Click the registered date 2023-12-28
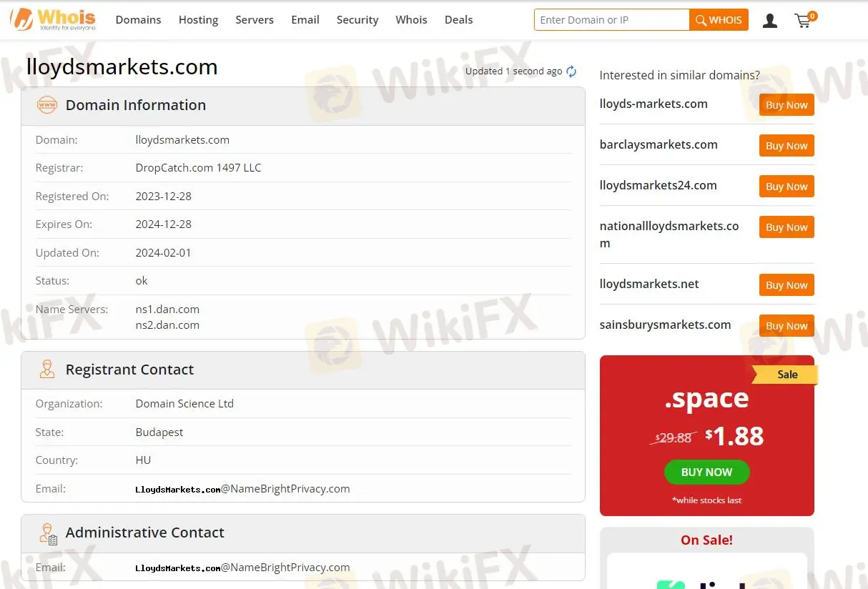Screen dimensions: 868x589 click(x=164, y=196)
